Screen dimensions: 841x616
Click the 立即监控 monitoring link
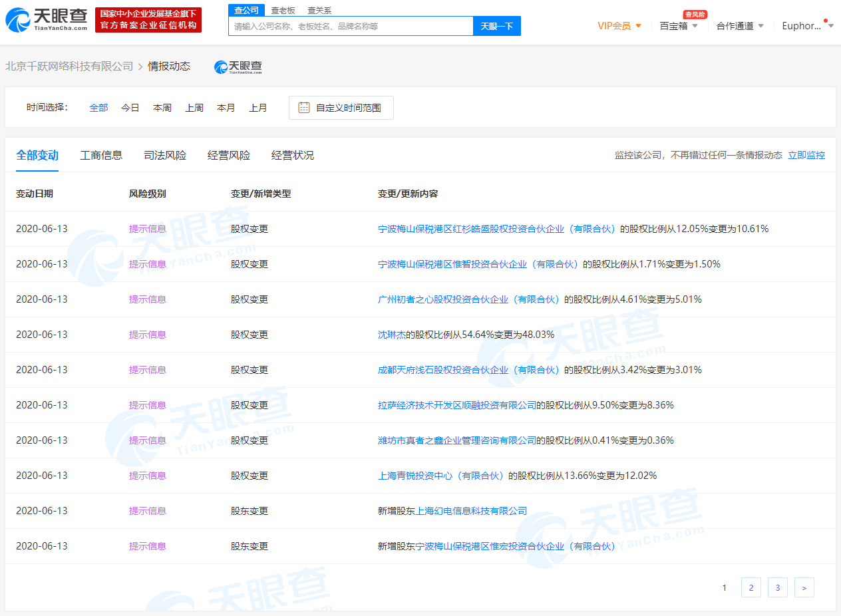(x=806, y=155)
